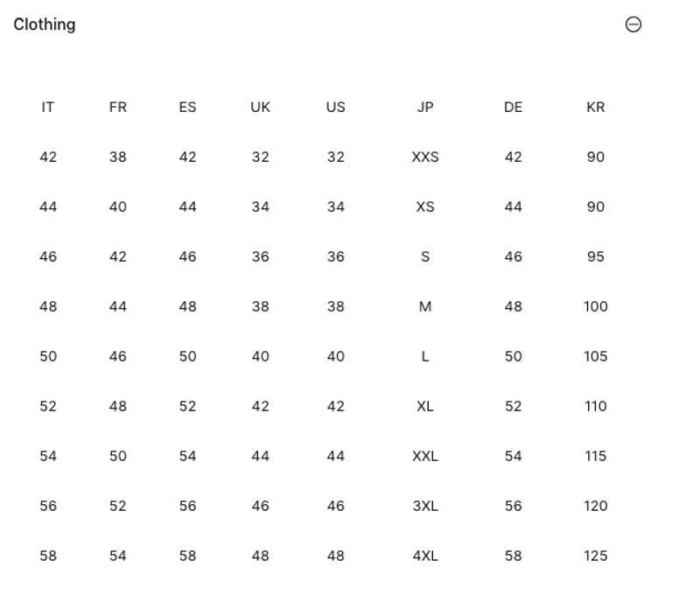Viewport: 700px width, 616px height.
Task: Click the XXS size in JP column
Action: coord(425,157)
